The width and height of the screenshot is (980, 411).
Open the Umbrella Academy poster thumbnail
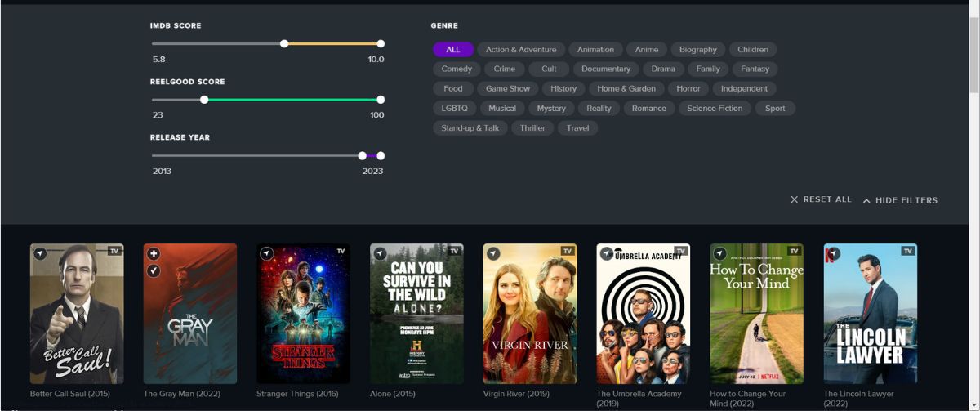(644, 314)
